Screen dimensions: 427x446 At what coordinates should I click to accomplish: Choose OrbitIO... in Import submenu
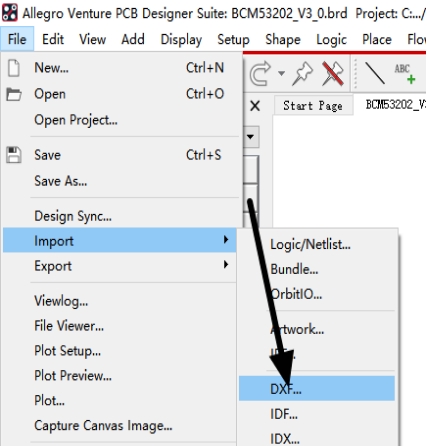point(317,294)
